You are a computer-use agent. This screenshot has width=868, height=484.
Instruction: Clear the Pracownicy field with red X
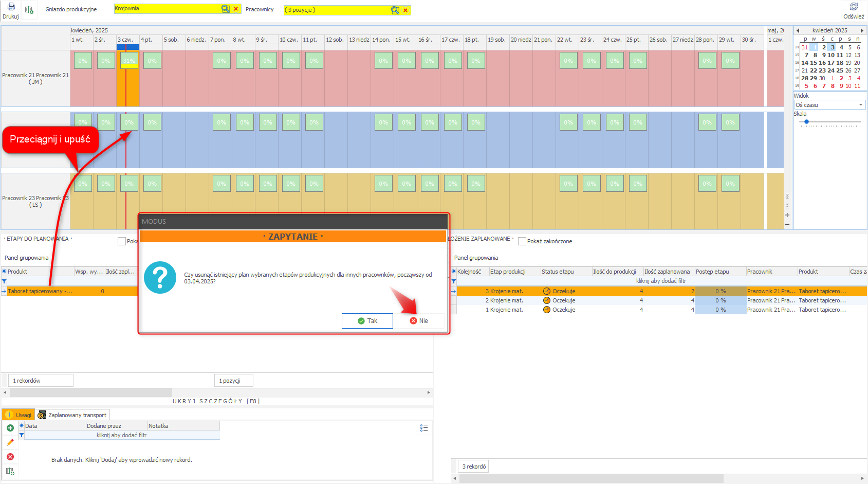[405, 10]
